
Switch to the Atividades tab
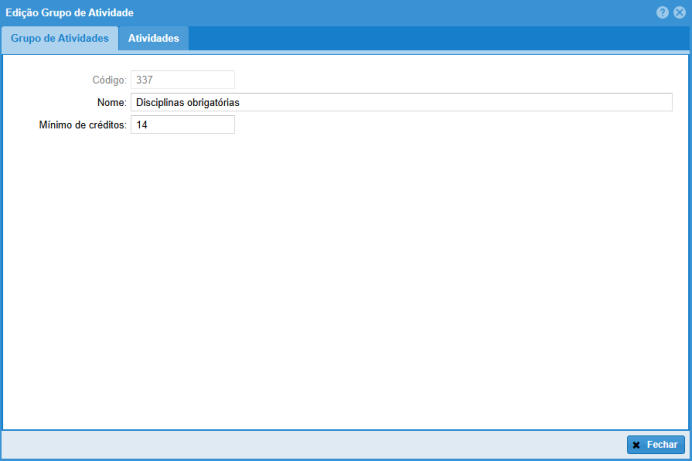[x=153, y=38]
